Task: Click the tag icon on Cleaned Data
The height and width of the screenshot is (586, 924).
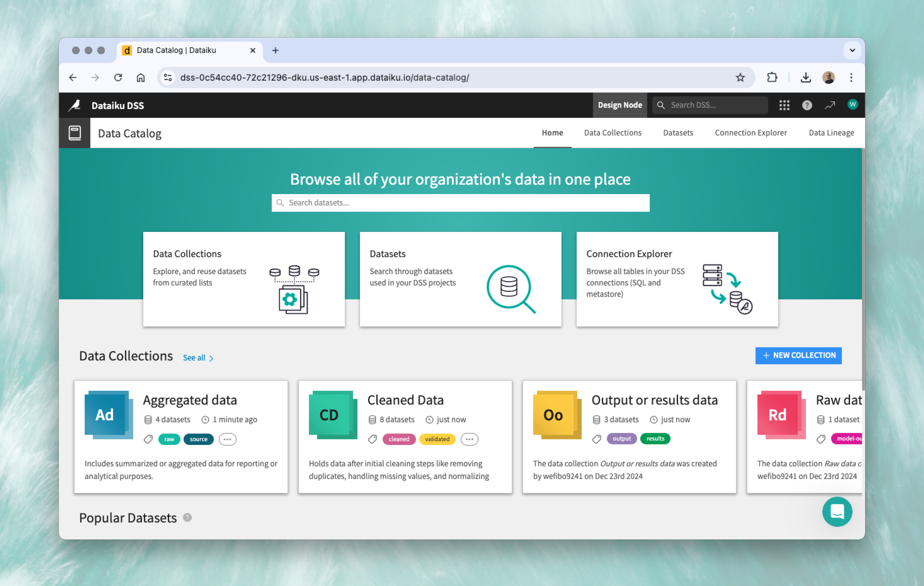Action: click(x=372, y=439)
